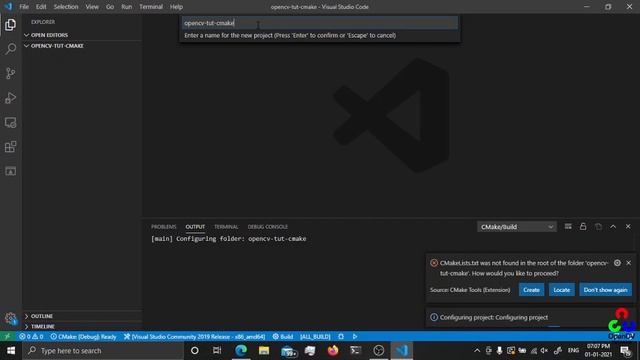The height and width of the screenshot is (360, 640).
Task: Open the Terminal menu
Action: pyautogui.click(x=151, y=7)
